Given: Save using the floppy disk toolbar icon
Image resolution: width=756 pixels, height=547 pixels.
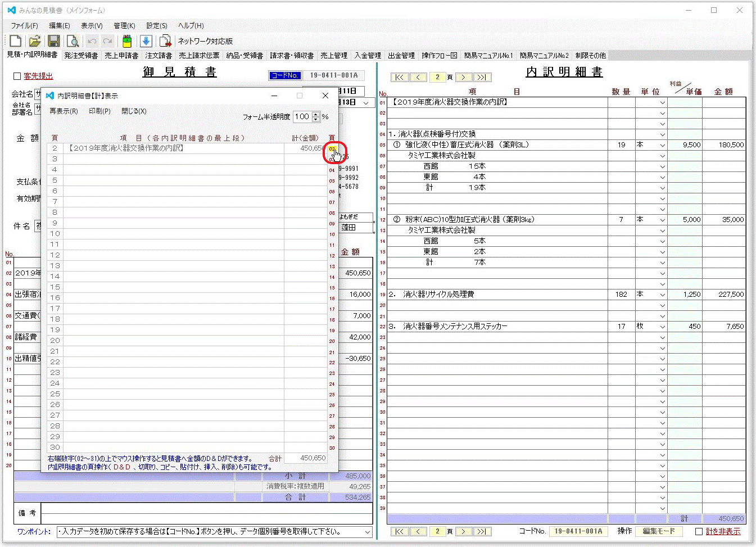Looking at the screenshot, I should click(54, 41).
